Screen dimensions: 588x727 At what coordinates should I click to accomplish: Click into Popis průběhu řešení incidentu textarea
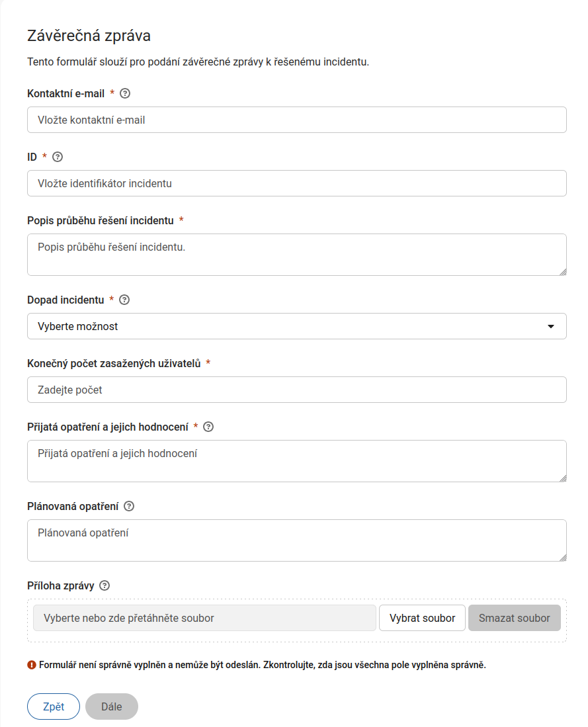297,255
